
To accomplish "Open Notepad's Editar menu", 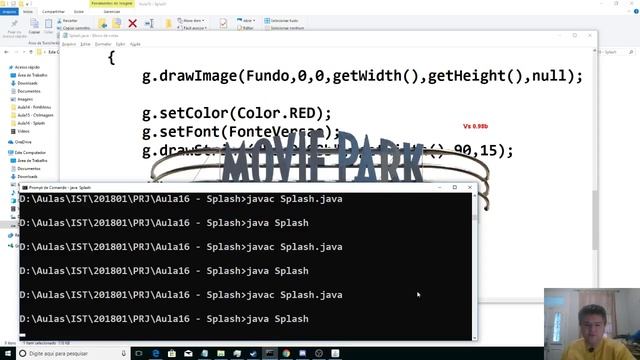I will 85,44.
